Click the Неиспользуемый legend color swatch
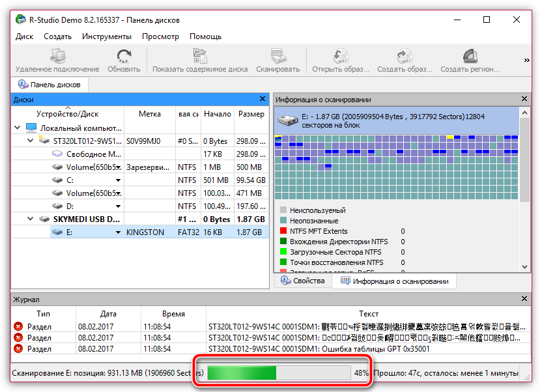The image size is (542, 392). point(283,210)
